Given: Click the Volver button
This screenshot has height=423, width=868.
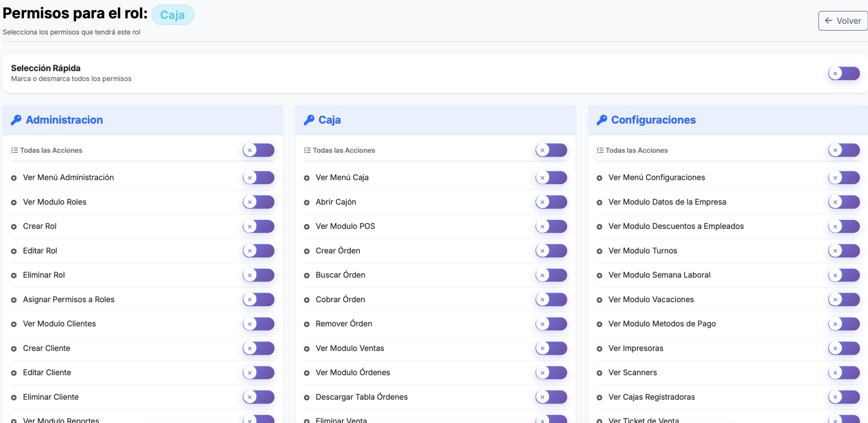Looking at the screenshot, I should coord(843,21).
